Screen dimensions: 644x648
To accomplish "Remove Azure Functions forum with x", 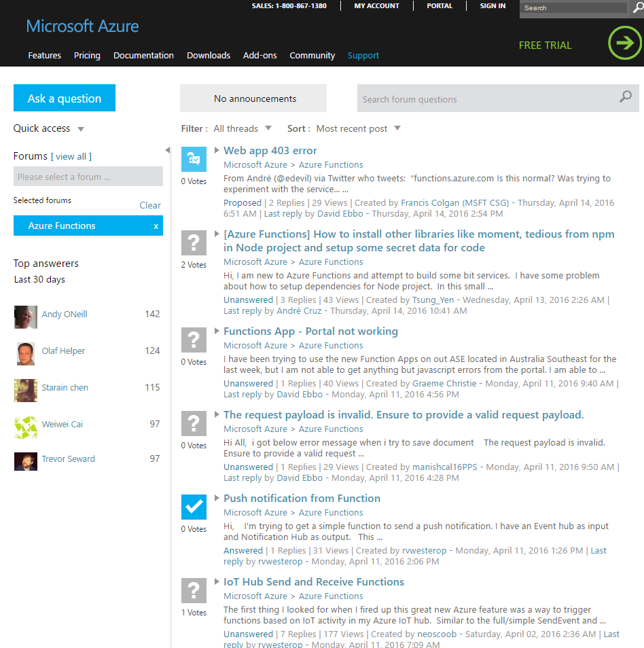I will click(x=156, y=226).
